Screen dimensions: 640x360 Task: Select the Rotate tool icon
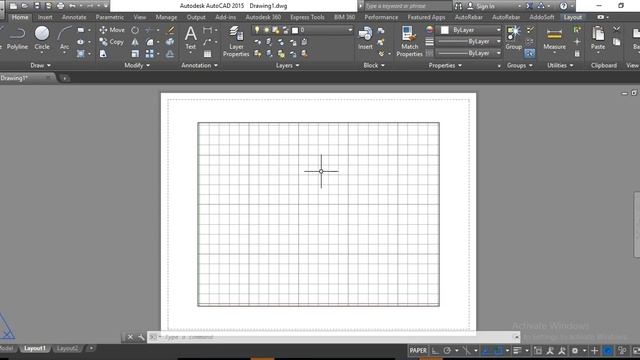pyautogui.click(x=135, y=30)
